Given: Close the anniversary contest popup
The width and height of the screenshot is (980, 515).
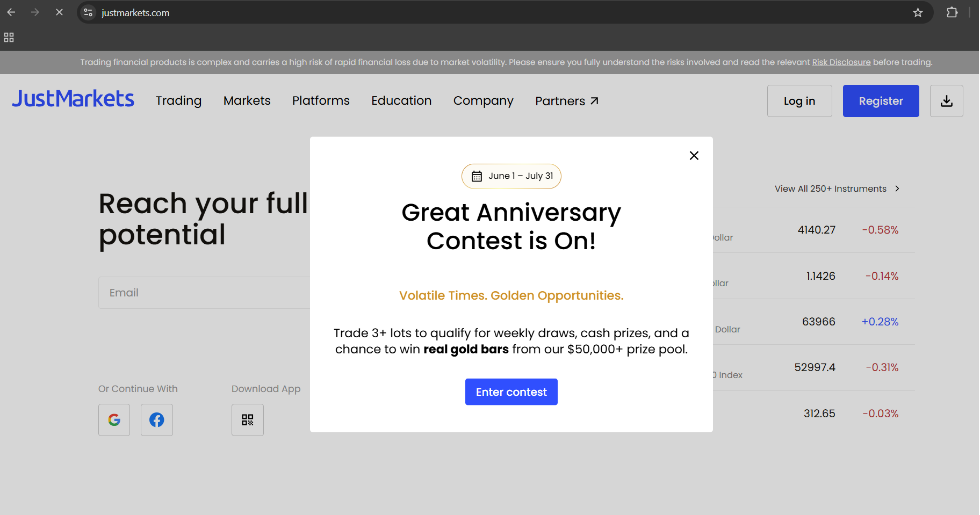Looking at the screenshot, I should 694,156.
